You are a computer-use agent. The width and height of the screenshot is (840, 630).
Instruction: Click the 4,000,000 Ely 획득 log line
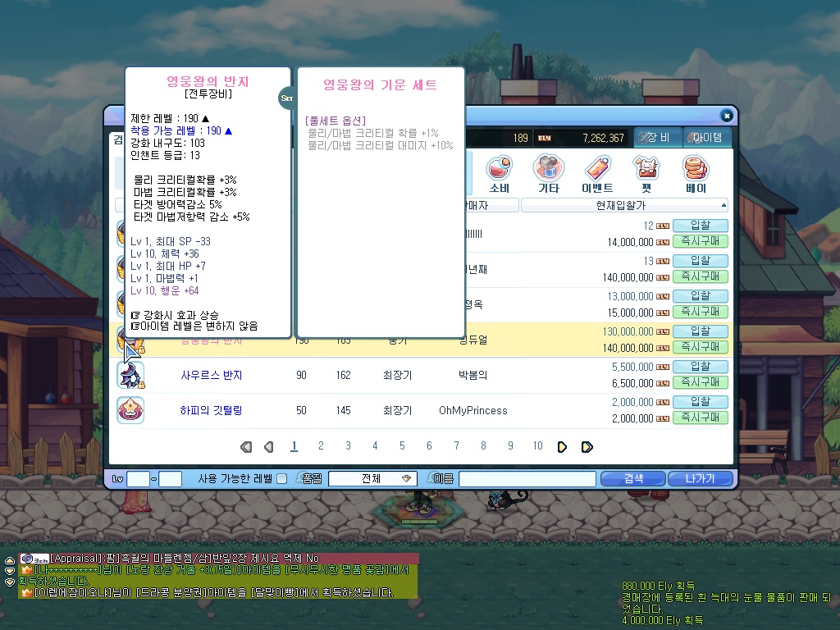point(662,621)
